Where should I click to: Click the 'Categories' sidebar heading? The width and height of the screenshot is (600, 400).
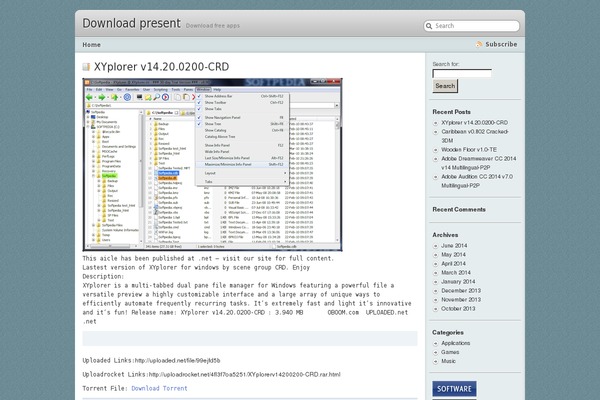448,333
